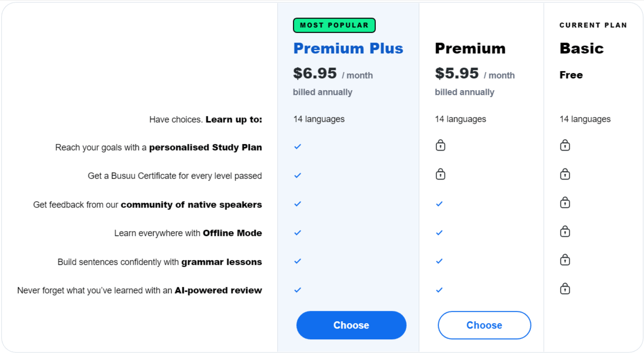Click Premium checkmark for community feedback
644x354 pixels.
point(439,204)
